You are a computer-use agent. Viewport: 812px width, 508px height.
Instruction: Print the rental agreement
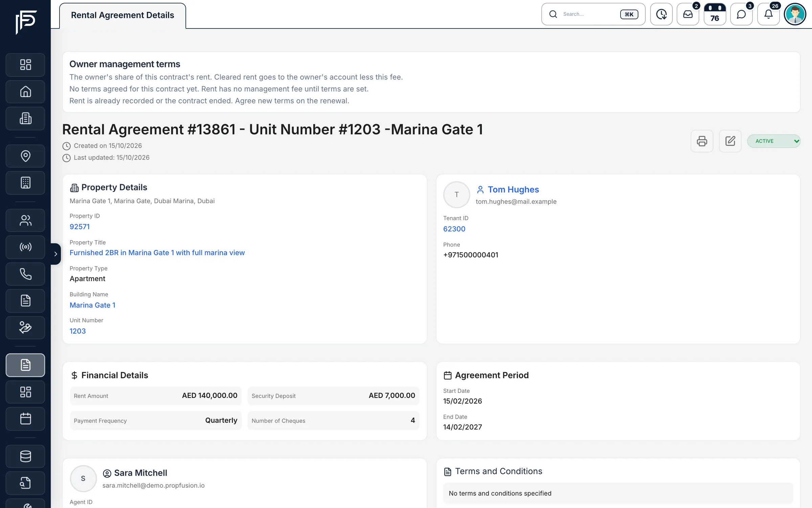(702, 141)
